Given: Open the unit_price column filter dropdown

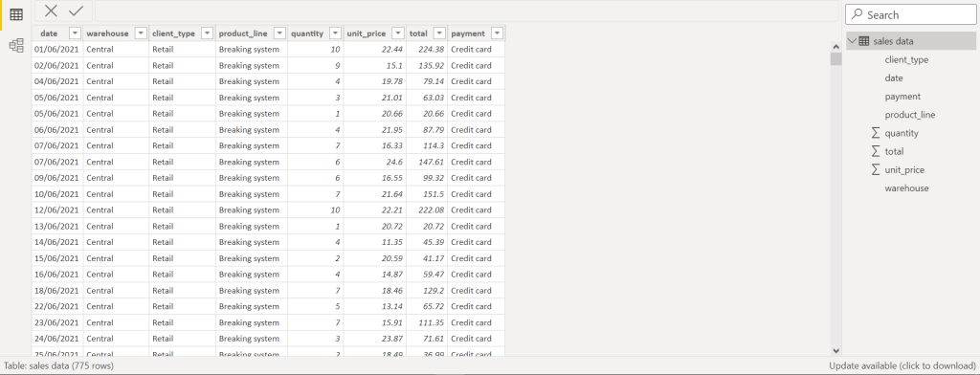Looking at the screenshot, I should [397, 33].
